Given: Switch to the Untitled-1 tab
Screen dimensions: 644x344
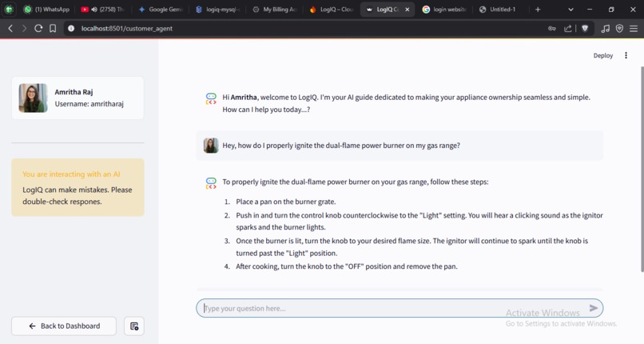Looking at the screenshot, I should pyautogui.click(x=498, y=9).
